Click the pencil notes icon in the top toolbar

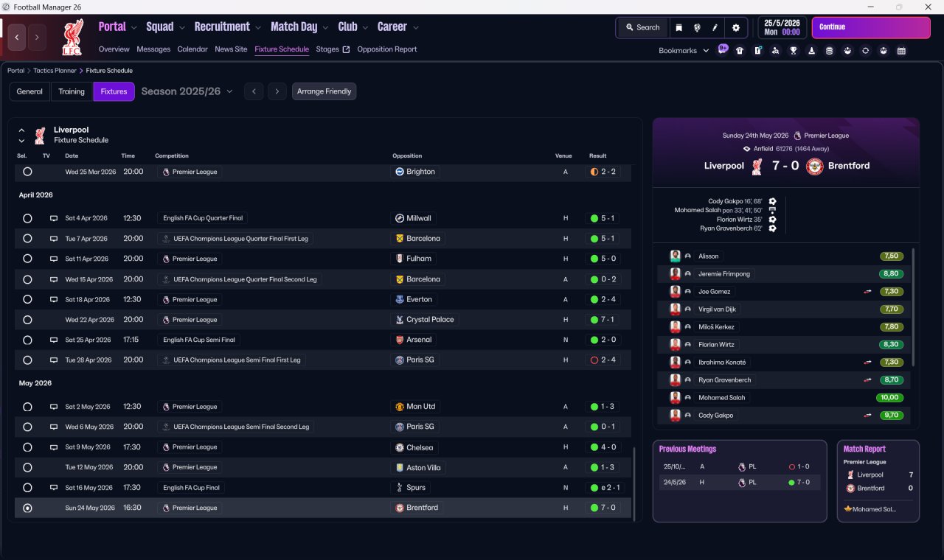point(715,27)
